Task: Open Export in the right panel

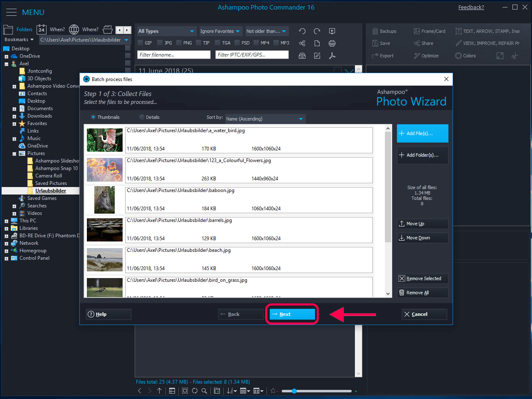Action: click(383, 56)
